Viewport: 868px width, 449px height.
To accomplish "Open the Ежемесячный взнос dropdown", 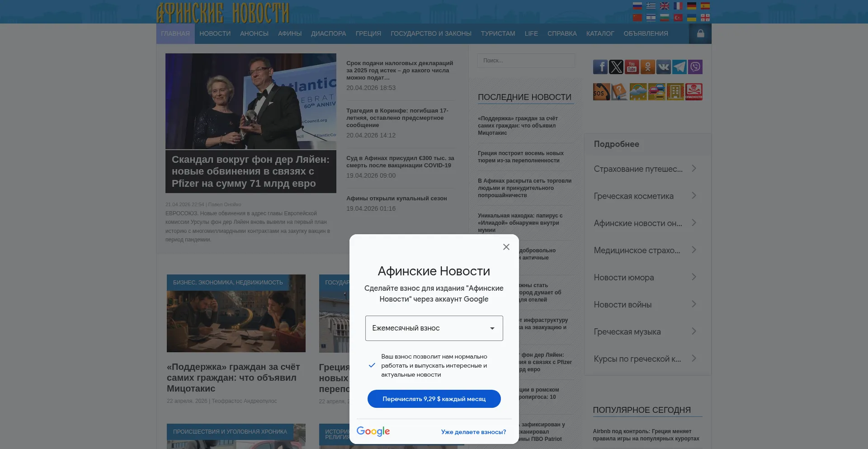I will click(434, 328).
